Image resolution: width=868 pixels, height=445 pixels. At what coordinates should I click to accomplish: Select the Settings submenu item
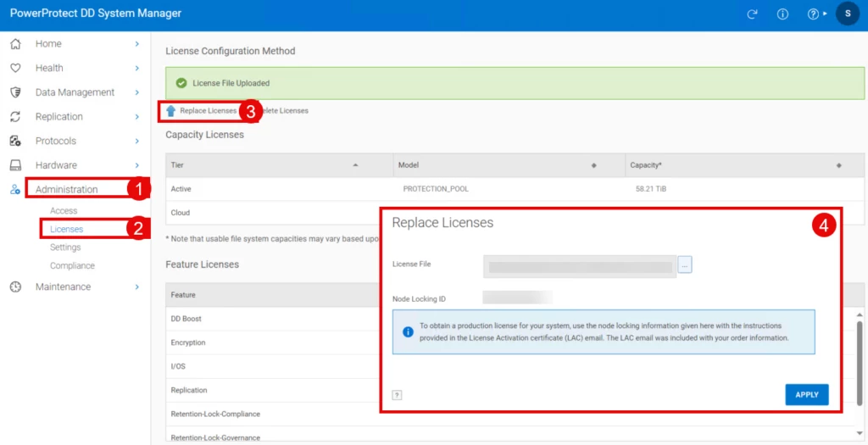(x=65, y=247)
